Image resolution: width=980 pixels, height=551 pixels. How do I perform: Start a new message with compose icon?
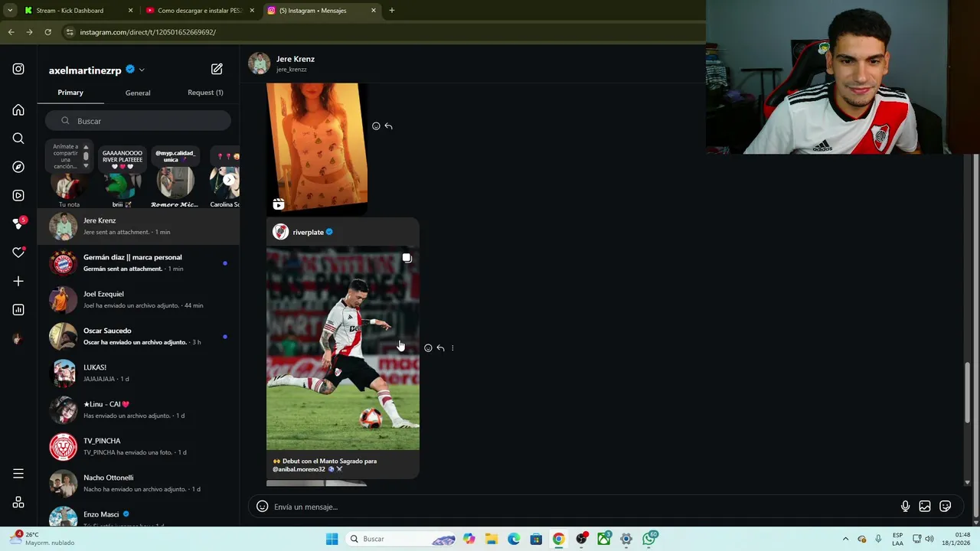(217, 69)
